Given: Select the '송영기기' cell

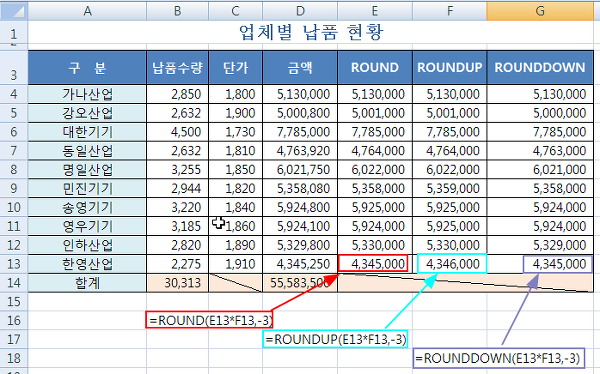Looking at the screenshot, I should pyautogui.click(x=87, y=207).
